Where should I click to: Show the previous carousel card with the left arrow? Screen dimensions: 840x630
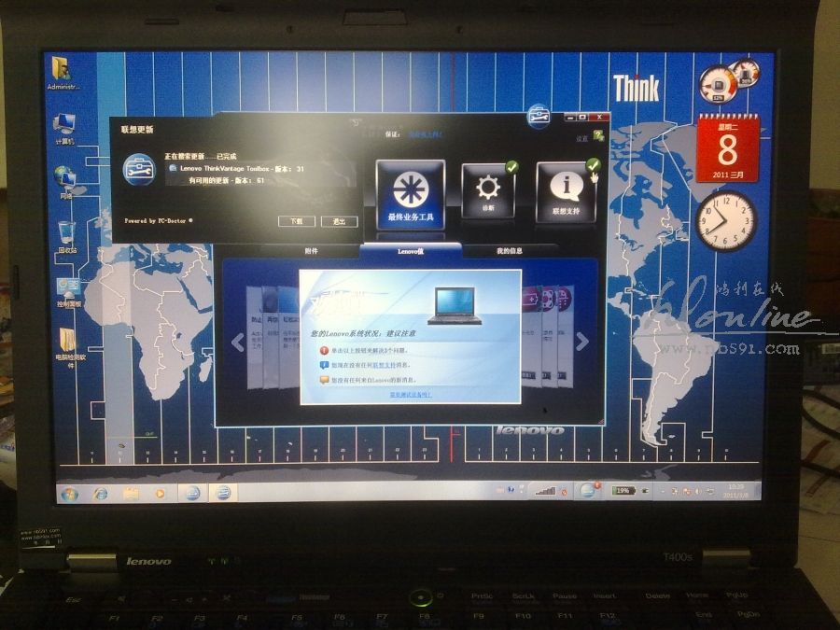[x=237, y=342]
